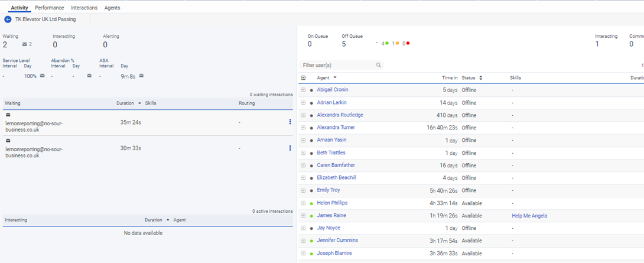Viewport: 644px width, 263px height.
Task: Click the envelope icon beside ASA 9m 8s
Action: (142, 76)
